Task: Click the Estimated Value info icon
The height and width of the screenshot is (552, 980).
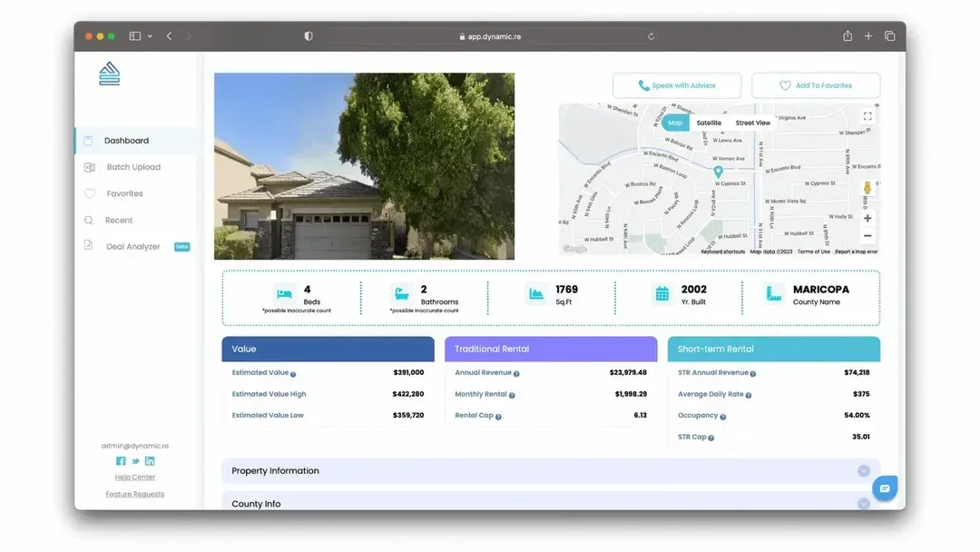Action: 293,374
